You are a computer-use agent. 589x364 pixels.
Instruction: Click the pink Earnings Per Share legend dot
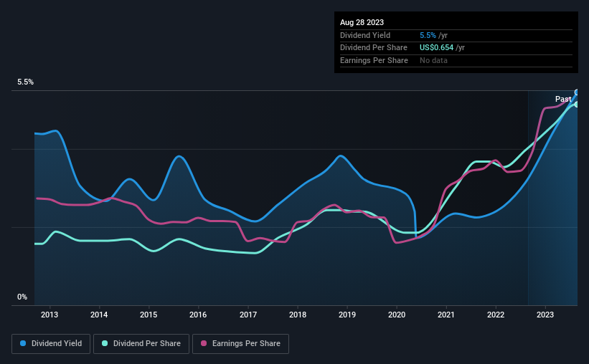click(204, 343)
